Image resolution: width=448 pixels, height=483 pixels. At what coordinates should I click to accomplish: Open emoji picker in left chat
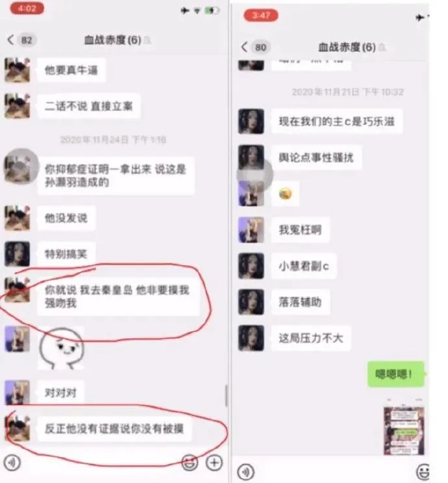[x=190, y=462]
